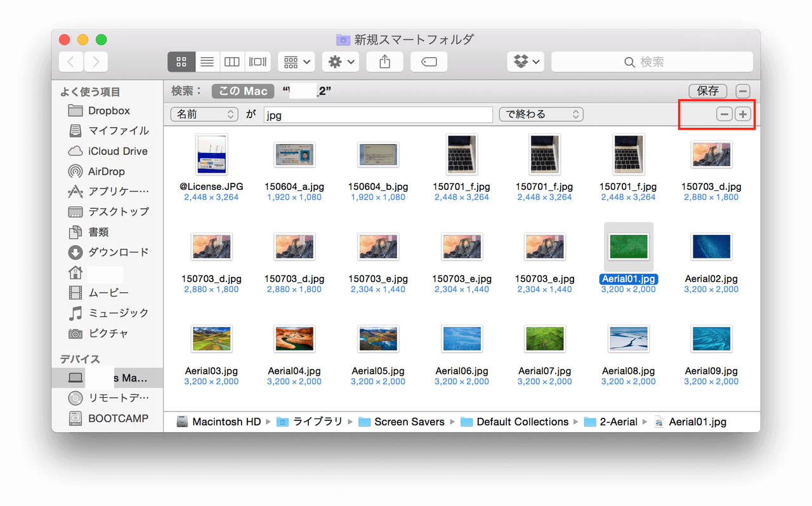Switch to icon view
The image size is (812, 506).
(181, 62)
